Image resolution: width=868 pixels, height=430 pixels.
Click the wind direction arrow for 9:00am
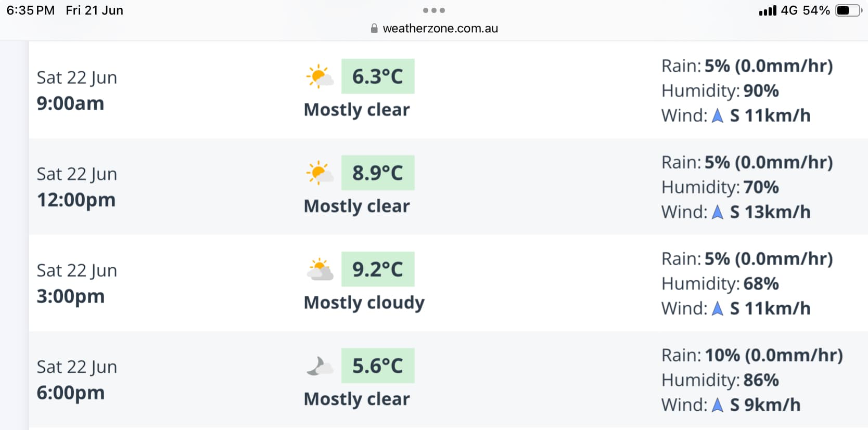[718, 115]
